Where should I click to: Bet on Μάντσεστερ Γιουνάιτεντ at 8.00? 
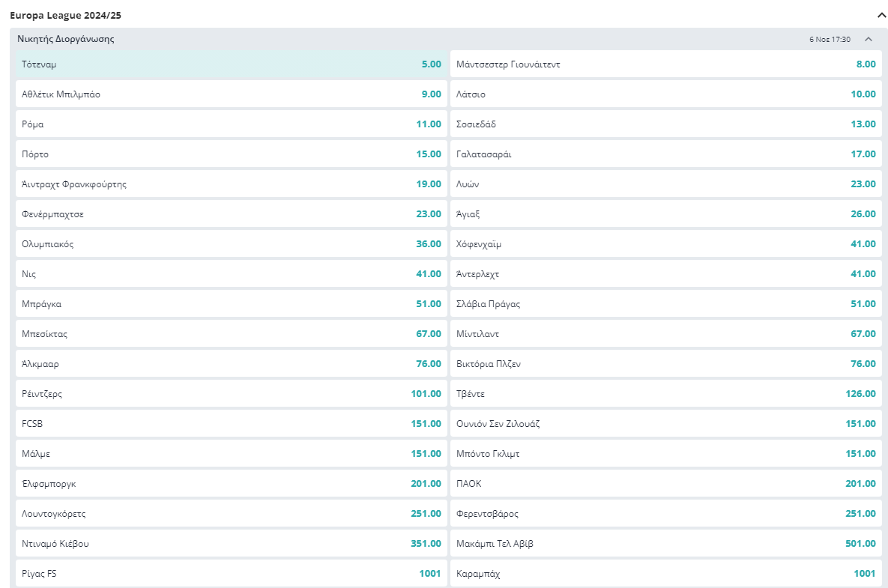coord(666,64)
